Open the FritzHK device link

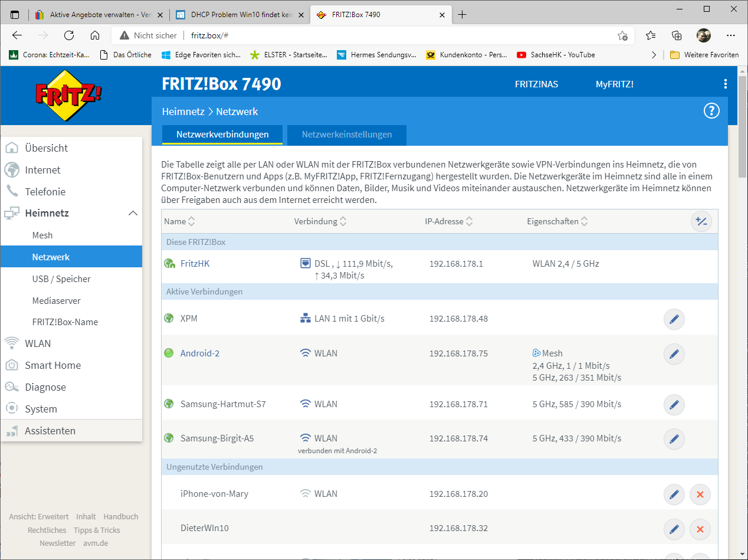[x=195, y=264]
